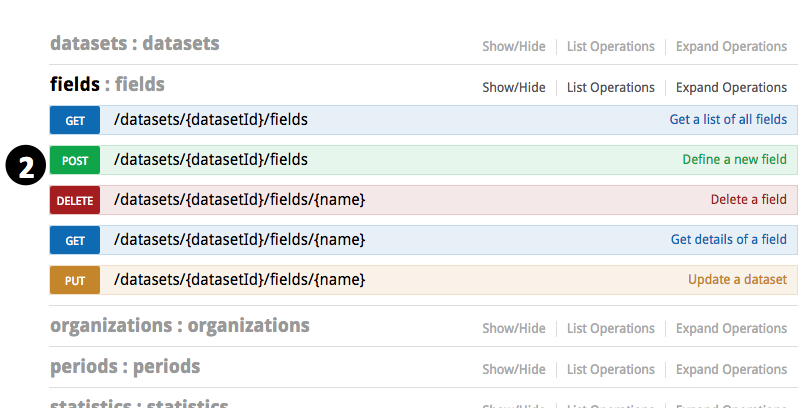Image resolution: width=806 pixels, height=410 pixels.
Task: Toggle Show/Hide for the organizations section
Action: click(x=514, y=328)
